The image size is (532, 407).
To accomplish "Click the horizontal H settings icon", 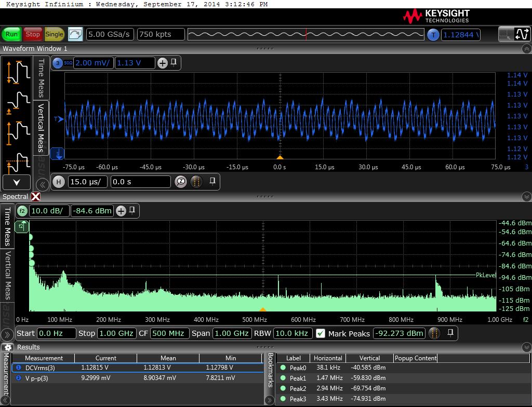I will tap(59, 182).
